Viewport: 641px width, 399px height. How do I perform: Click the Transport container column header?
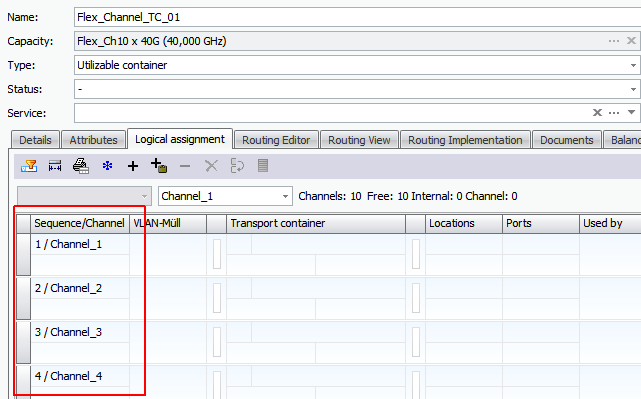[316, 223]
